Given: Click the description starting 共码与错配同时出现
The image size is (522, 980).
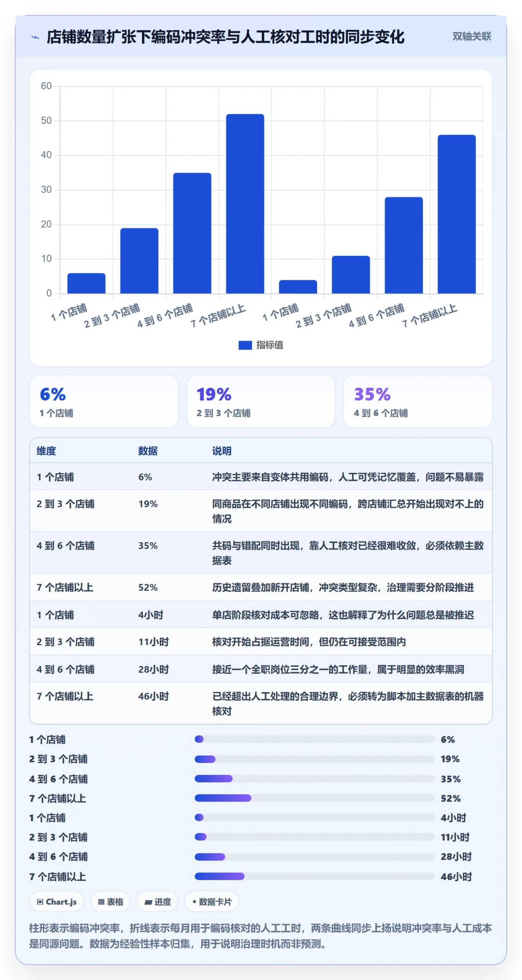Looking at the screenshot, I should [x=348, y=552].
